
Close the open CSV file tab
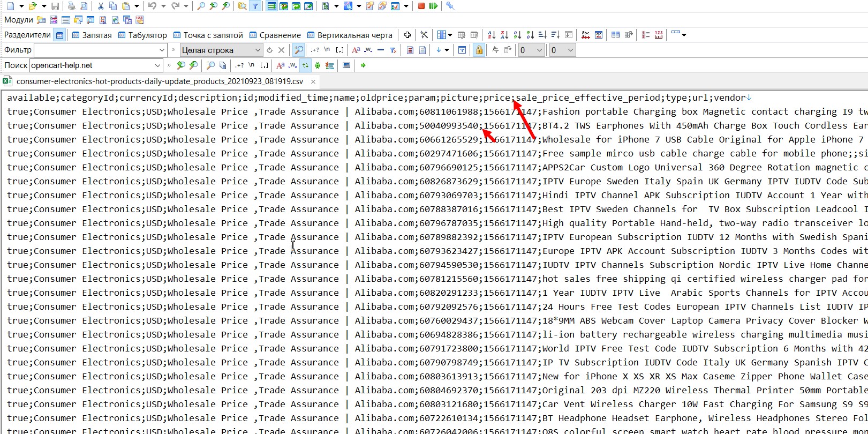pos(313,82)
